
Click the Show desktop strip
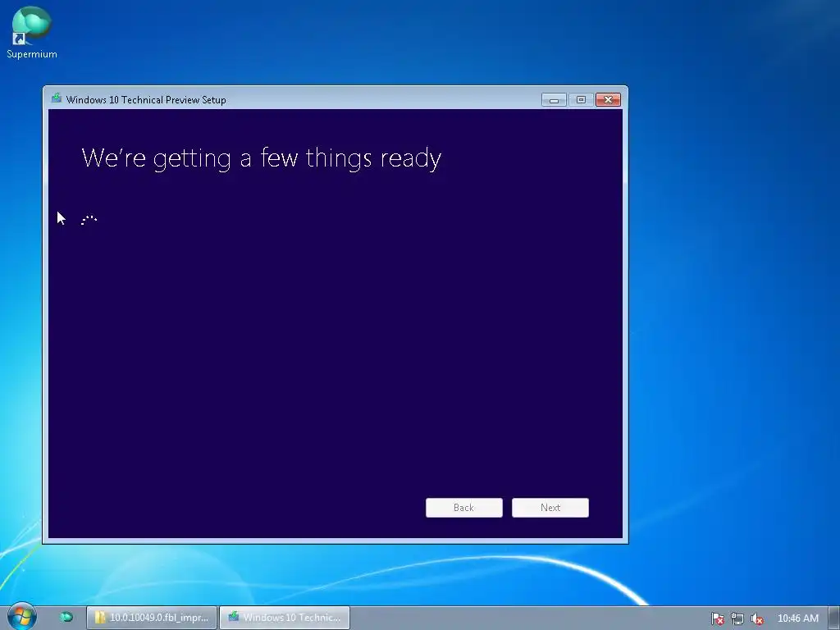tap(834, 619)
